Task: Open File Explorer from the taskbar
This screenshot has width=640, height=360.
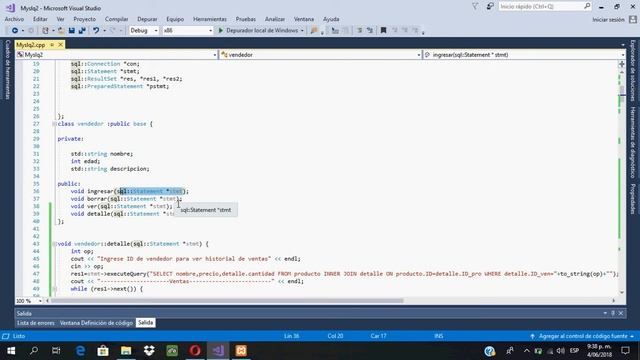Action: (x=126, y=351)
